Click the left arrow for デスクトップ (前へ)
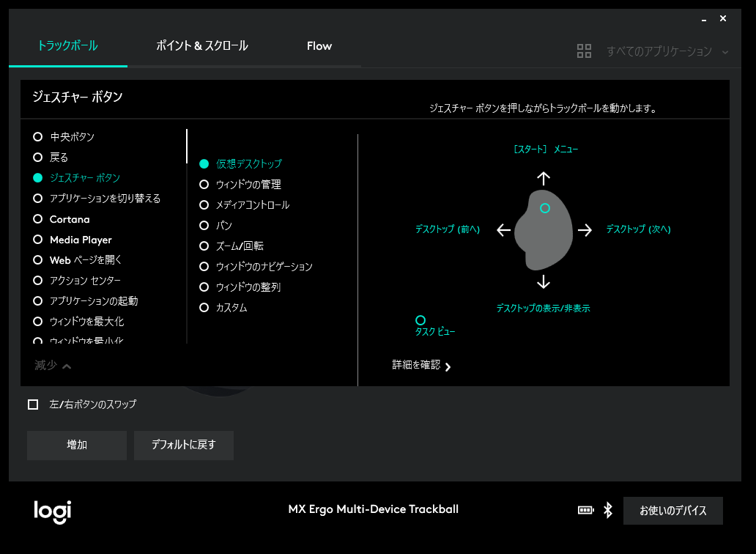The image size is (756, 554). pos(503,229)
